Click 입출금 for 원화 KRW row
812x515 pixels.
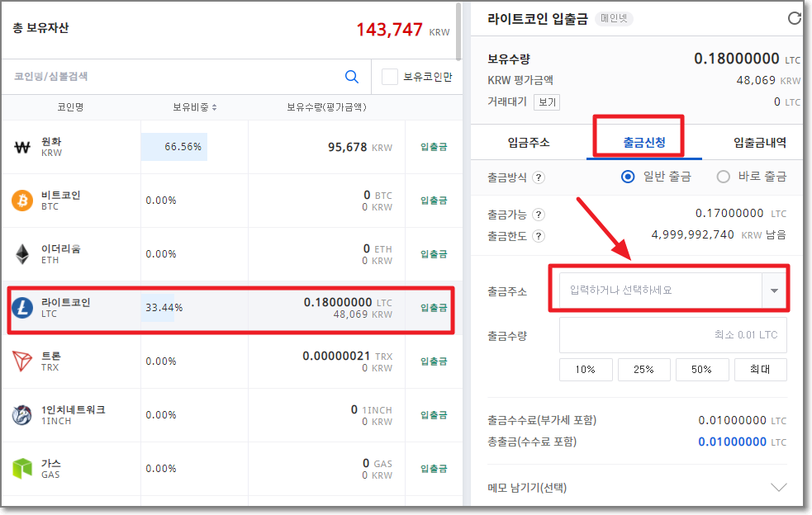point(434,147)
